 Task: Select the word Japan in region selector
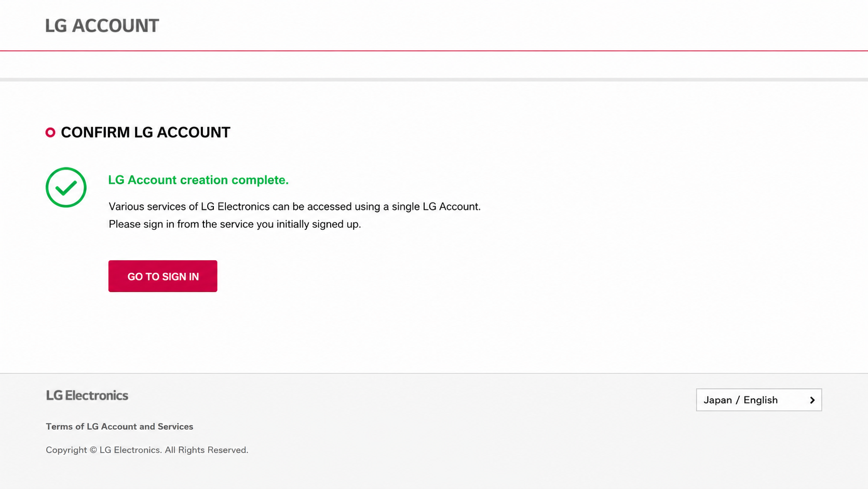tap(718, 400)
